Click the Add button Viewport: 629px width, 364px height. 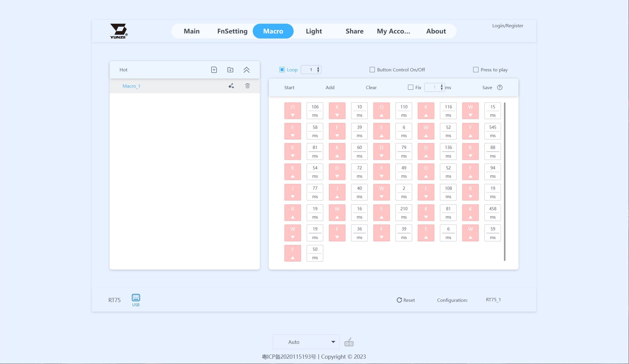[x=330, y=87]
